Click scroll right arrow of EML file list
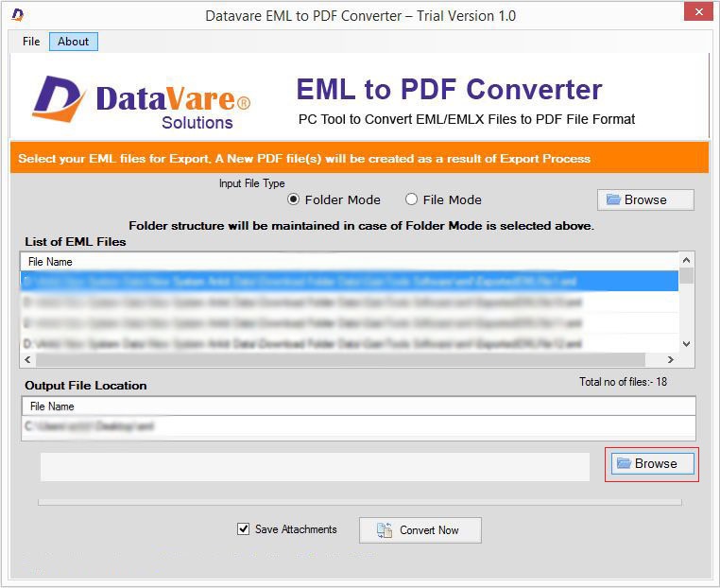Viewport: 720px width, 588px height. pos(671,359)
